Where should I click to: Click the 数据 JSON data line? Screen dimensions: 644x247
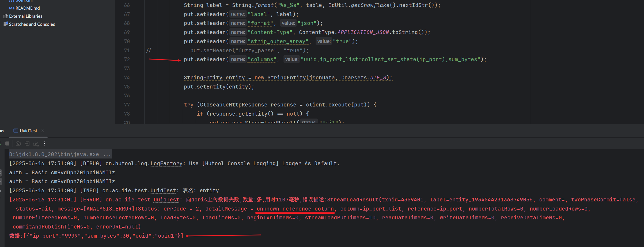pyautogui.click(x=96, y=236)
